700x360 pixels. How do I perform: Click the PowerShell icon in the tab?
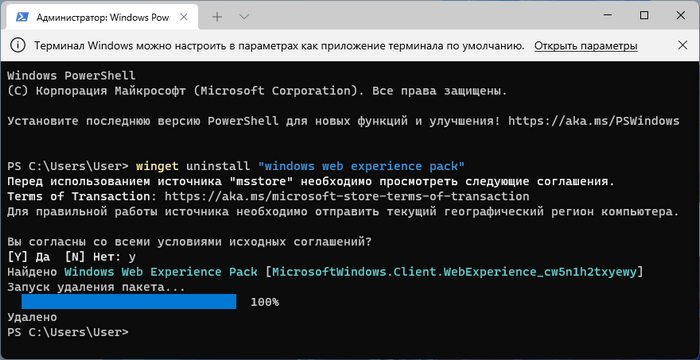tap(21, 17)
